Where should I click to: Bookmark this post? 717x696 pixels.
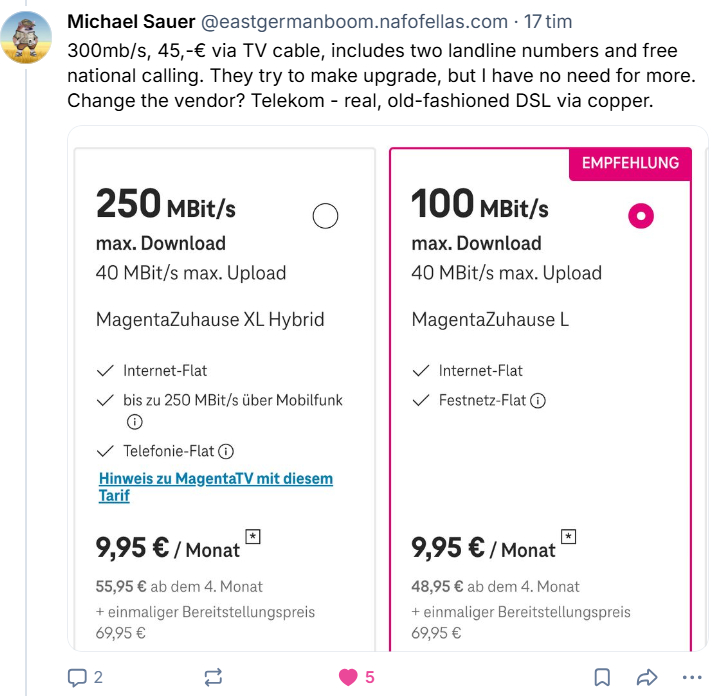602,677
